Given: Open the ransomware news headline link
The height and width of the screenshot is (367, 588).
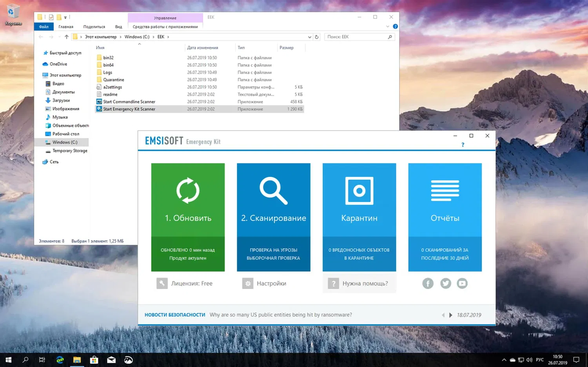Looking at the screenshot, I should coord(281,315).
